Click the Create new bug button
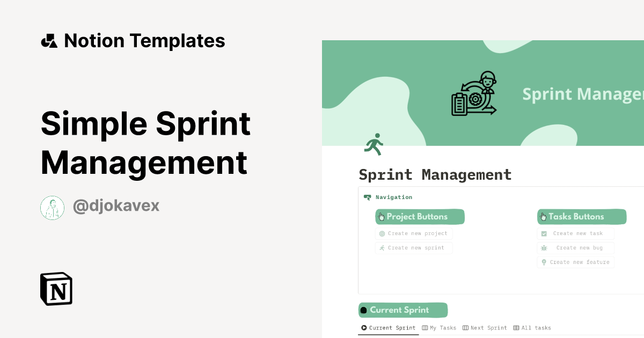The height and width of the screenshot is (338, 644). point(576,247)
